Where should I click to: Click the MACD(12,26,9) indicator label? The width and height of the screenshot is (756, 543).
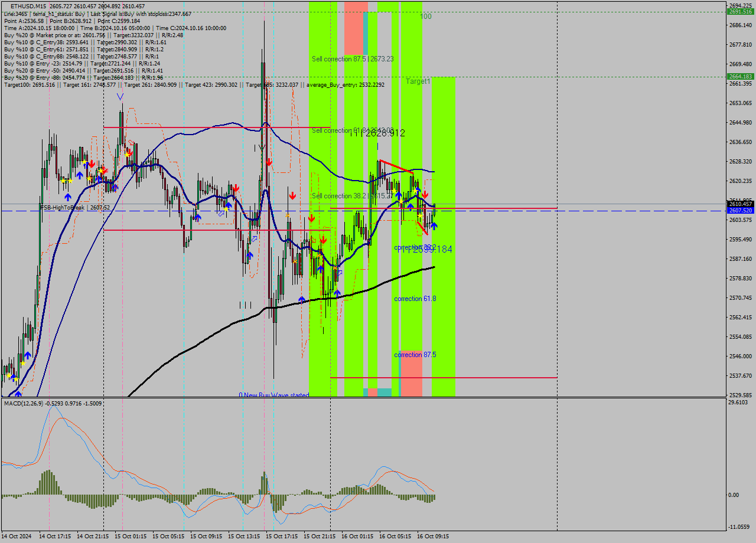(x=53, y=403)
